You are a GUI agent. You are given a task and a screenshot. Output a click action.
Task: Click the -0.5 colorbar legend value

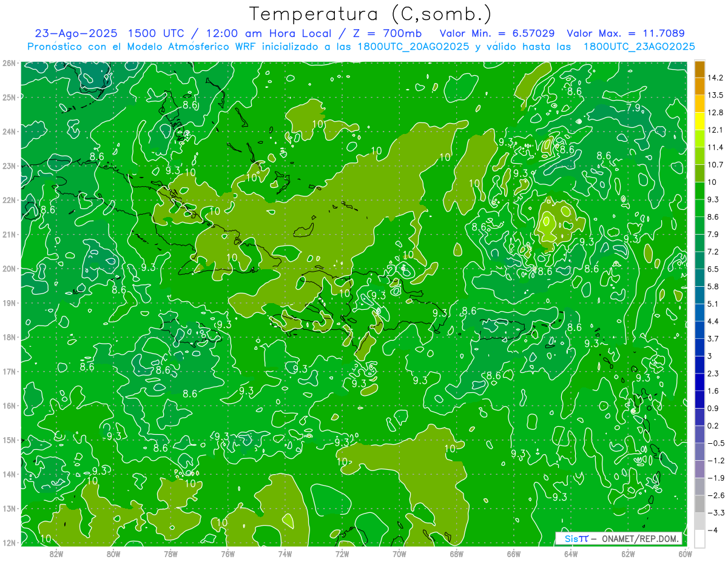tap(716, 443)
